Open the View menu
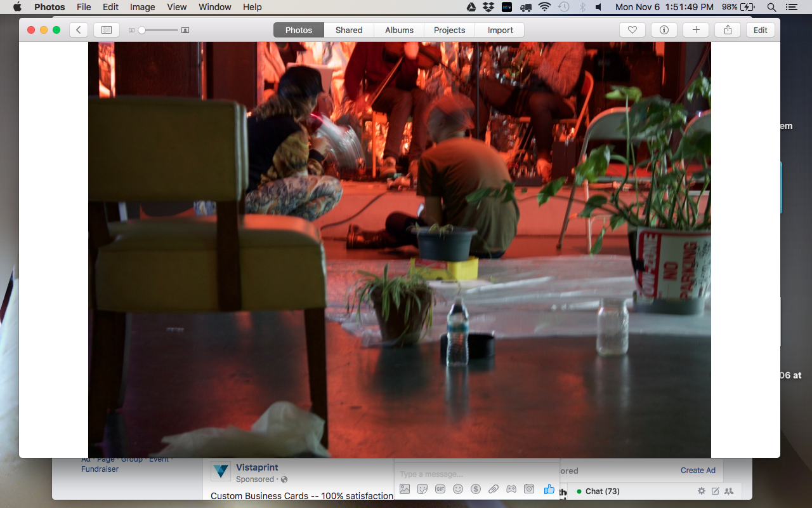Image resolution: width=812 pixels, height=508 pixels. point(177,7)
